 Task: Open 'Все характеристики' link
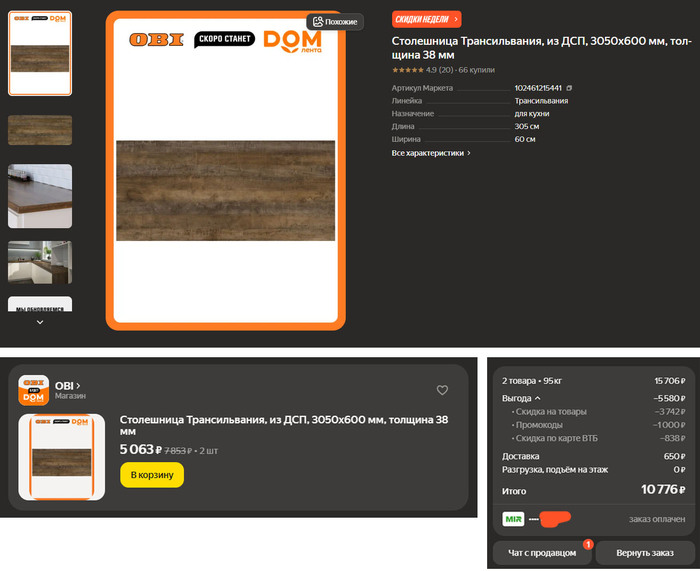tap(431, 153)
